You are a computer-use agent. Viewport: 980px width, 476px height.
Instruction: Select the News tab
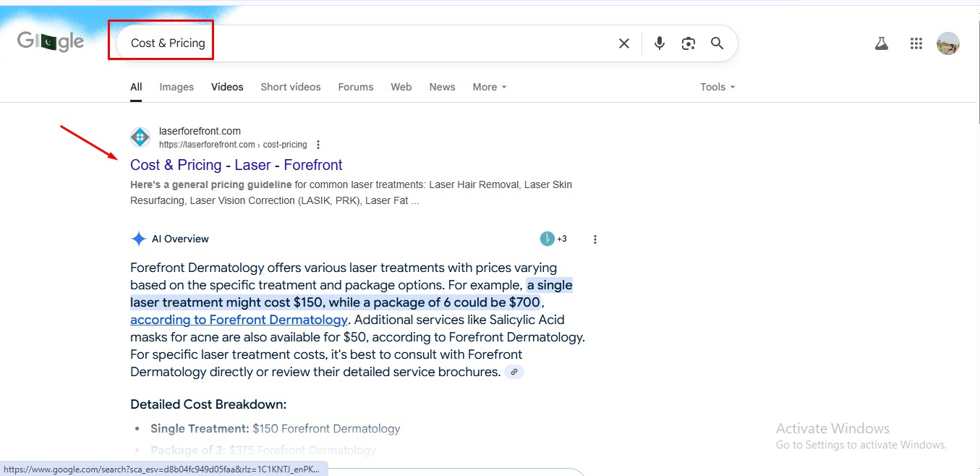442,87
